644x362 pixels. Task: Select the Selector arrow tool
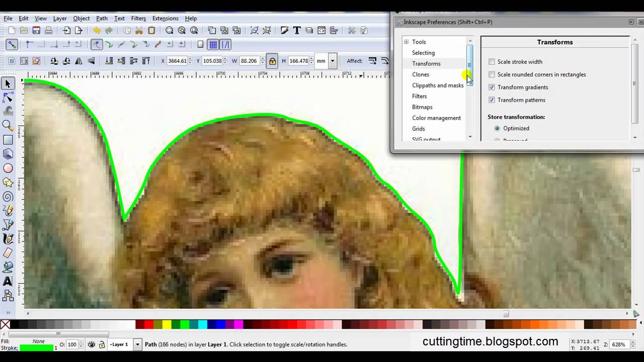coord(8,83)
